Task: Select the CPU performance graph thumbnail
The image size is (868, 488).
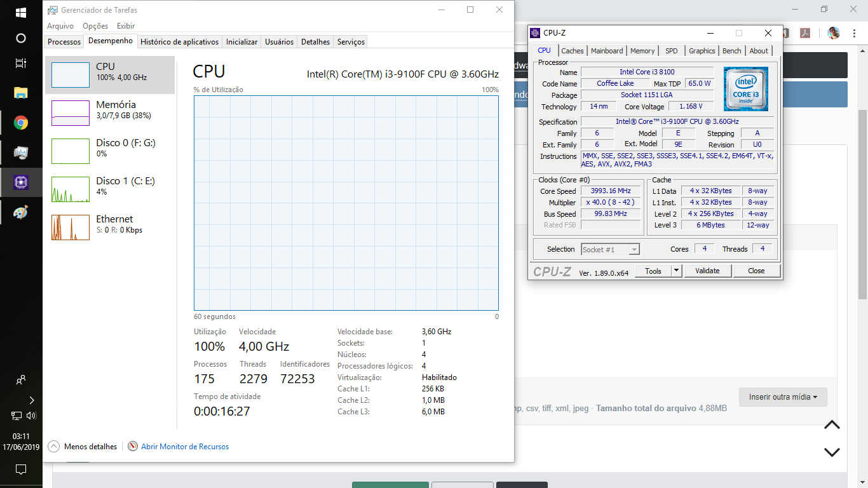Action: tap(71, 75)
